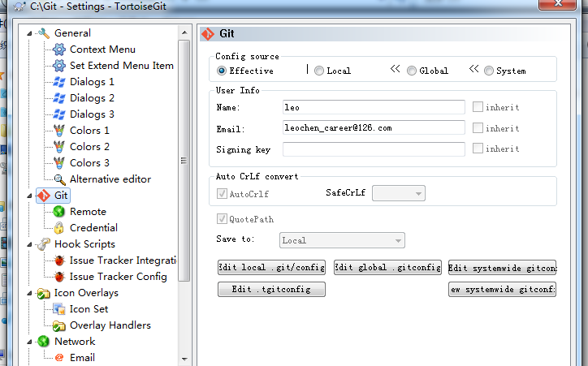Click the Colors 3 palette icon

(58, 163)
